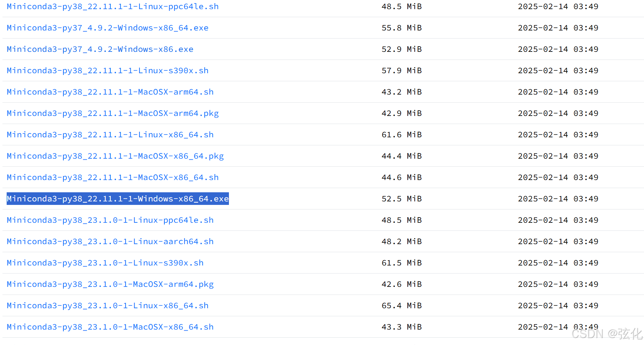Select the 44.6 MiB size text
Viewport: 644px width, 345px height.
tap(402, 178)
